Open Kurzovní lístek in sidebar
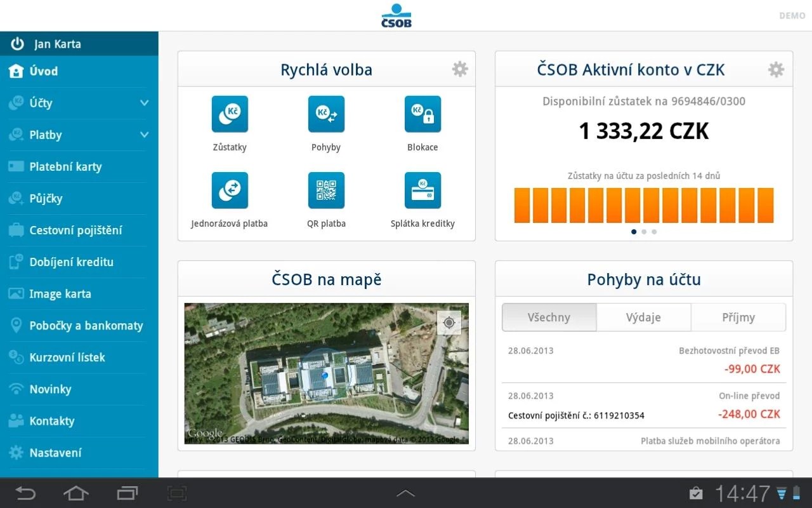This screenshot has height=508, width=812. [x=79, y=357]
